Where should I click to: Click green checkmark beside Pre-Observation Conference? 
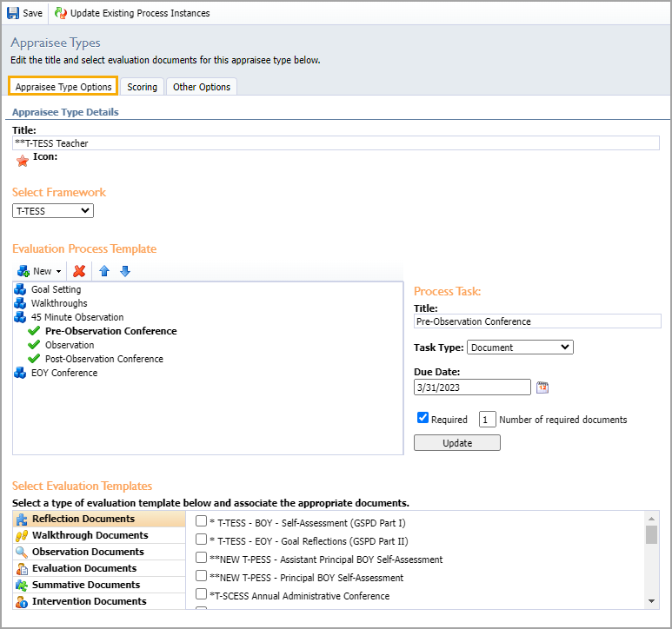[x=34, y=331]
